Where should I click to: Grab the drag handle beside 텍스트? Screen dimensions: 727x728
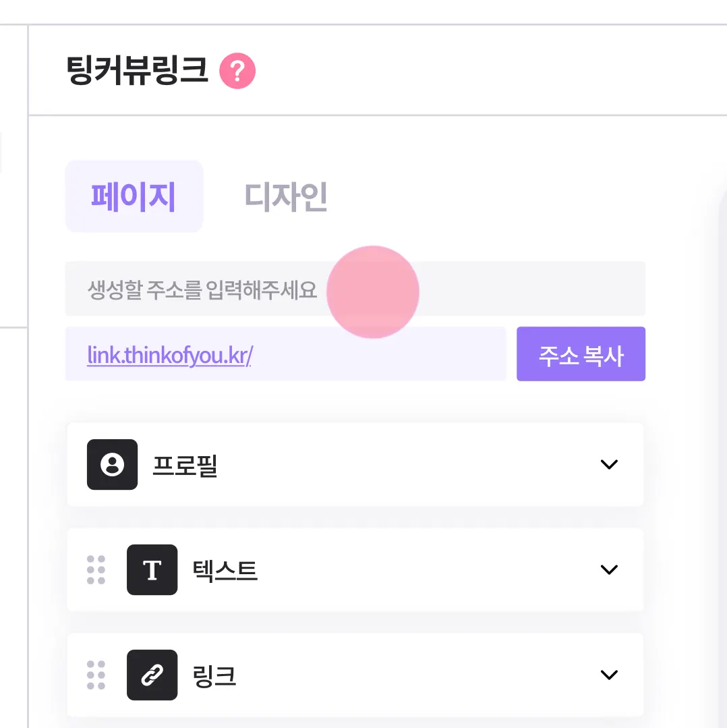96,569
